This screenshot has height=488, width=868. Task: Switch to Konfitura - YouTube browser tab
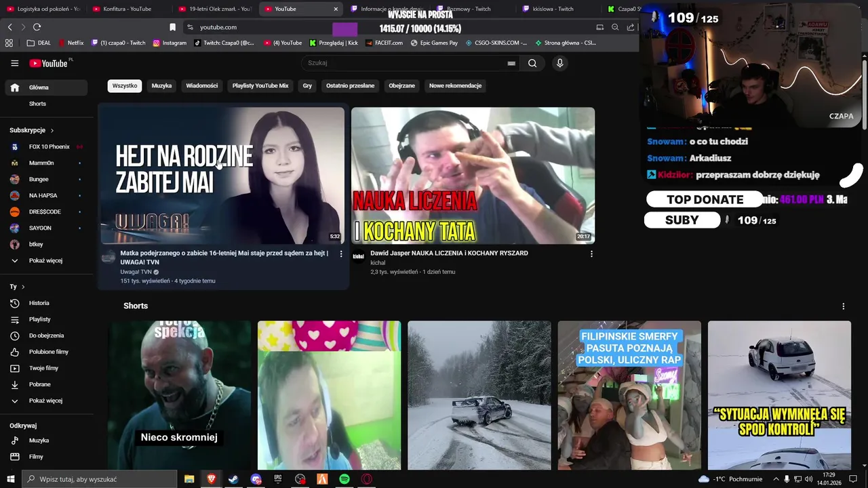coord(127,9)
